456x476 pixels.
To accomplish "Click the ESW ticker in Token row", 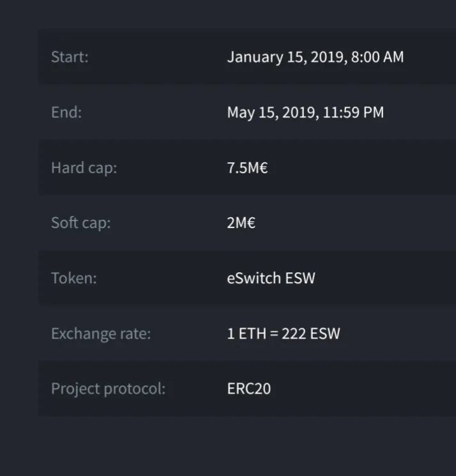I will pyautogui.click(x=300, y=278).
